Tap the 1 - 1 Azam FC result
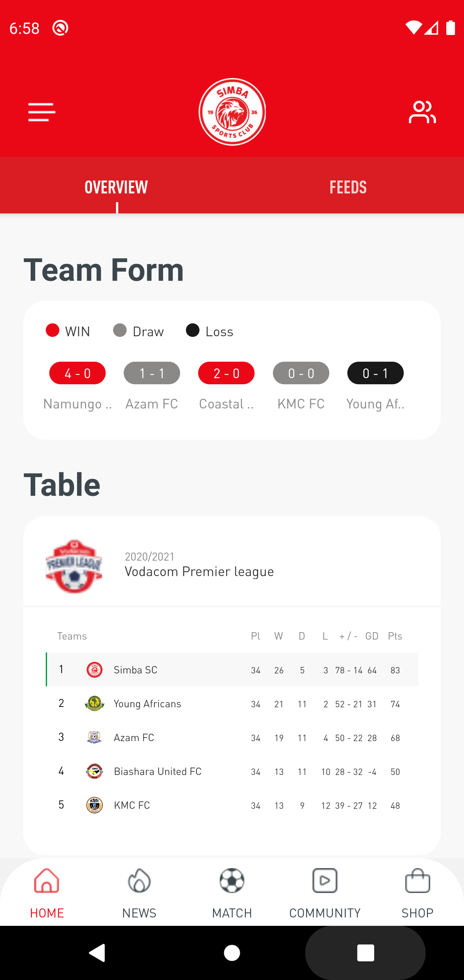464x980 pixels. 152,373
